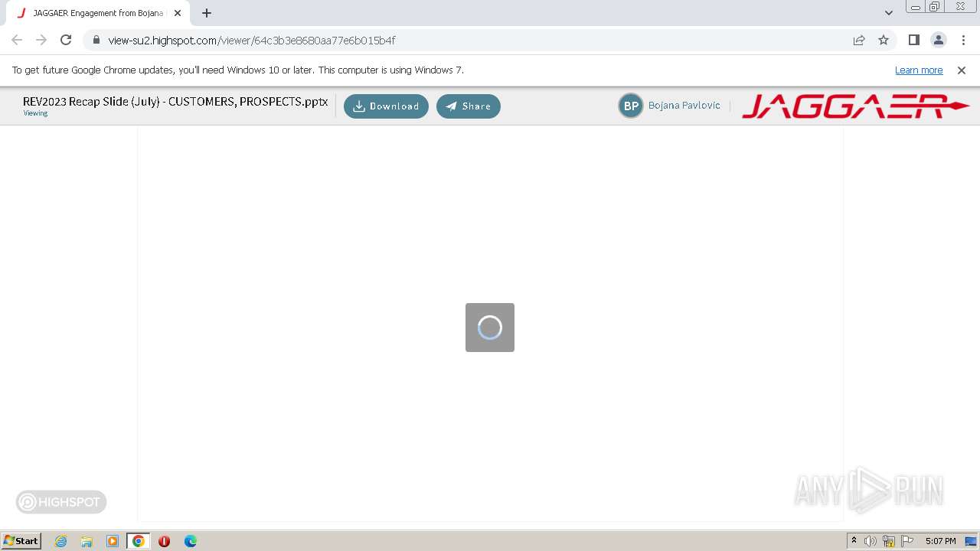Image resolution: width=980 pixels, height=551 pixels.
Task: Open Chrome side panel
Action: pos(913,40)
